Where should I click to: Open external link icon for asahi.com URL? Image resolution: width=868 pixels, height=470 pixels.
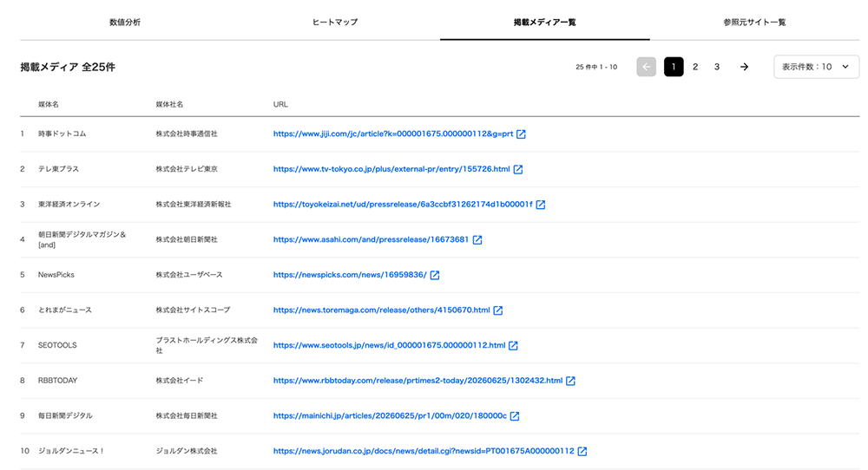coord(477,239)
